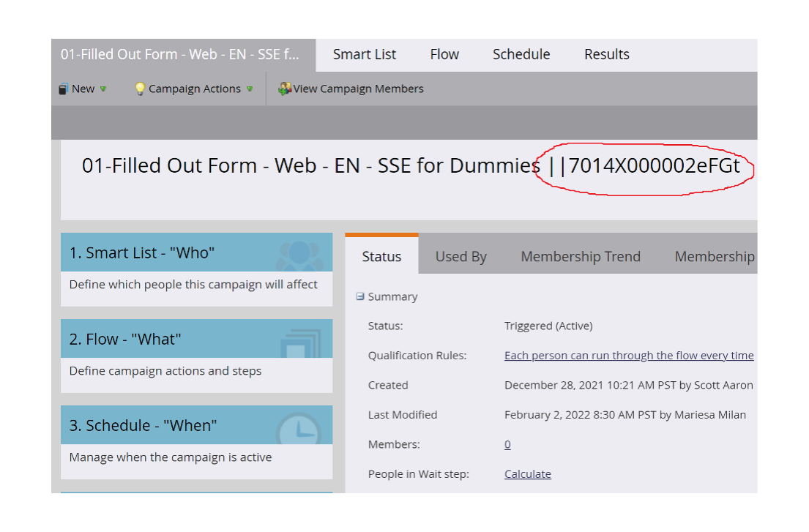Click "Define which people this campaign will affect"
The image size is (809, 532).
coord(193,285)
